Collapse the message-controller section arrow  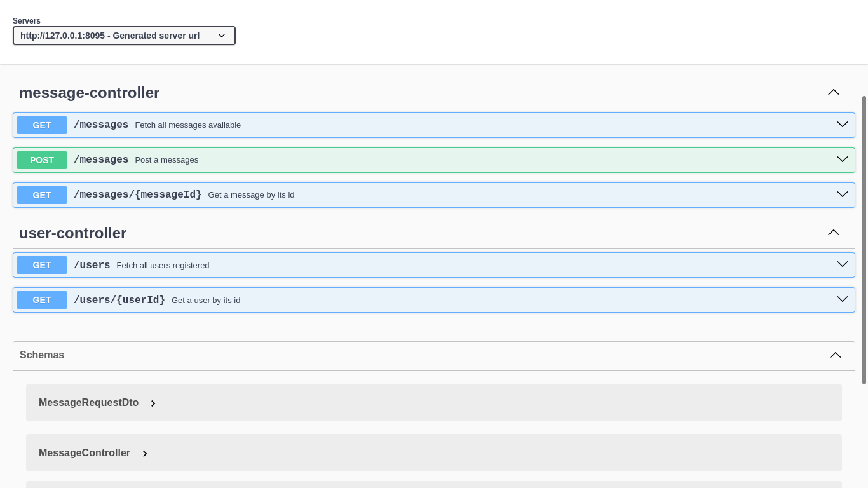834,92
